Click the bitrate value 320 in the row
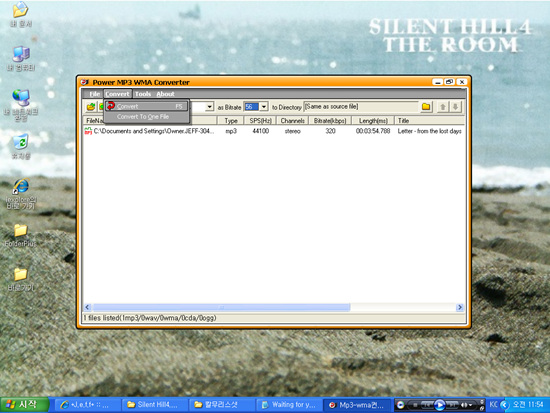The width and height of the screenshot is (550, 413). coord(330,131)
